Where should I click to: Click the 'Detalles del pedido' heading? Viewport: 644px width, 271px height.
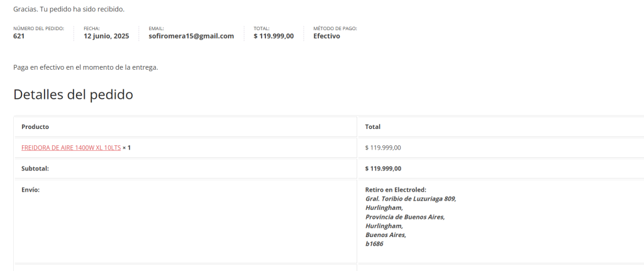[x=73, y=95]
